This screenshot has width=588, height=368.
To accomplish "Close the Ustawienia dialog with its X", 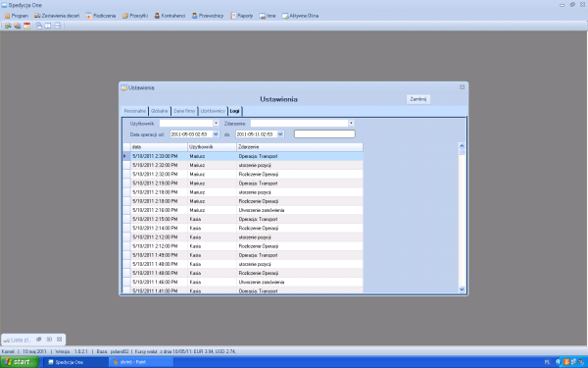I will (462, 87).
